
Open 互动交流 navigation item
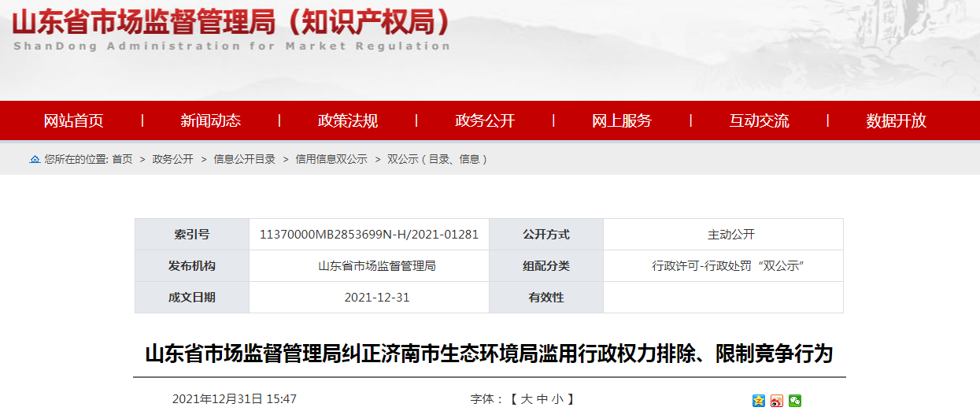pyautogui.click(x=759, y=120)
